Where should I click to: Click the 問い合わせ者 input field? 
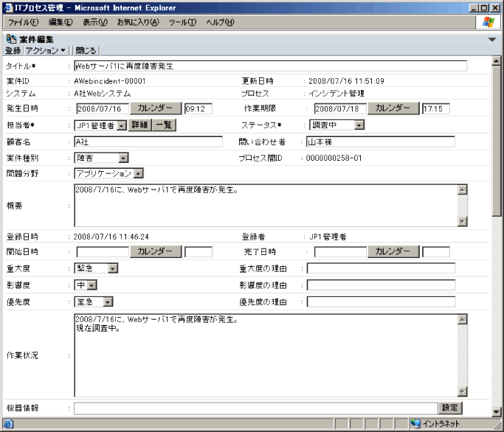(381, 142)
